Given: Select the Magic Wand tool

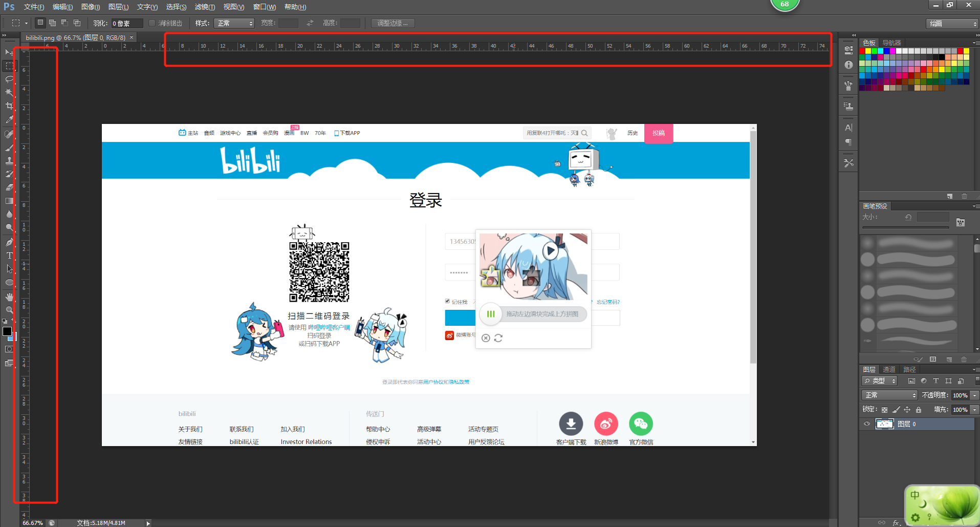Looking at the screenshot, I should pyautogui.click(x=9, y=92).
